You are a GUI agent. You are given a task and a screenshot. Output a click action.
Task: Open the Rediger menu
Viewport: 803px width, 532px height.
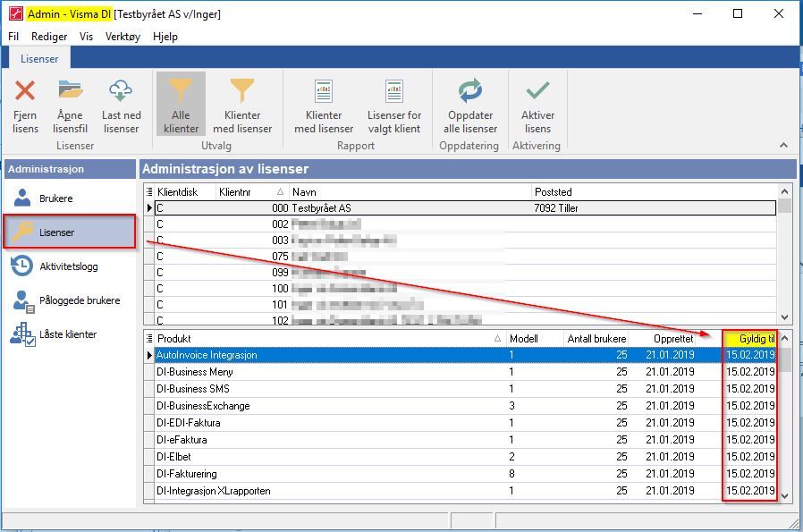pos(49,37)
